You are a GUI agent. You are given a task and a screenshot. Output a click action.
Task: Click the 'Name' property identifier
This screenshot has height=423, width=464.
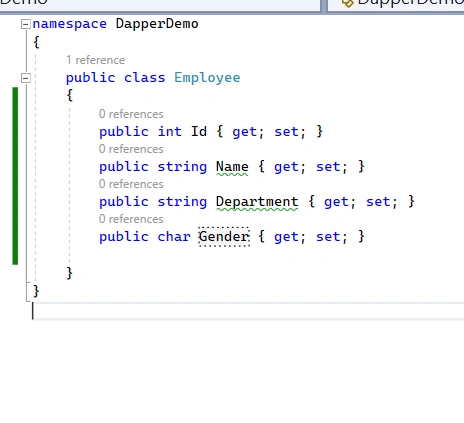[x=232, y=167]
